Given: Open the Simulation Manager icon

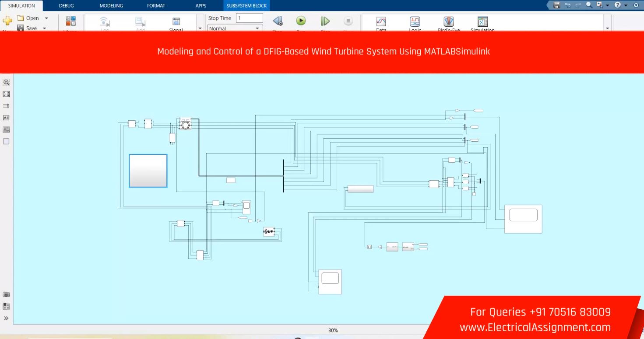Looking at the screenshot, I should click(x=482, y=21).
